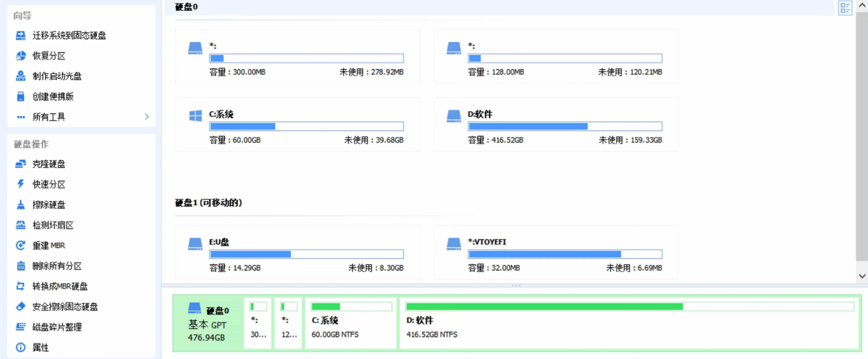The width and height of the screenshot is (868, 359).
Task: Open 制作启动光盘 bootable media wizard
Action: click(x=57, y=76)
